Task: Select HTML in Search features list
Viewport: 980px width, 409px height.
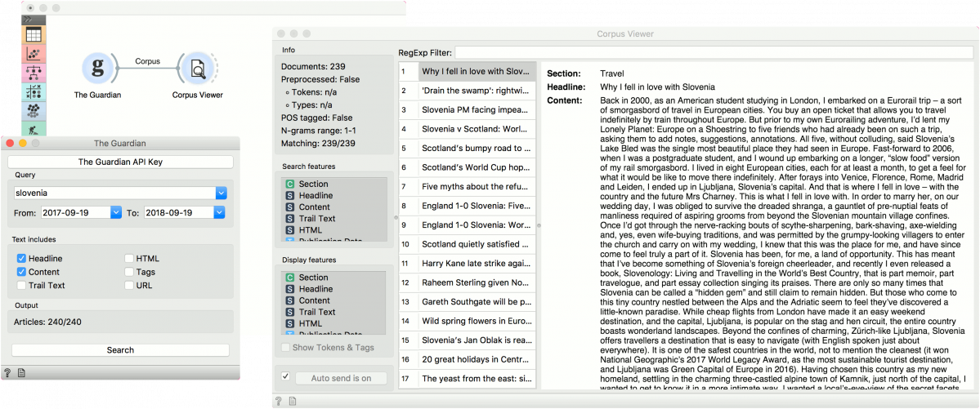Action: tap(333, 229)
